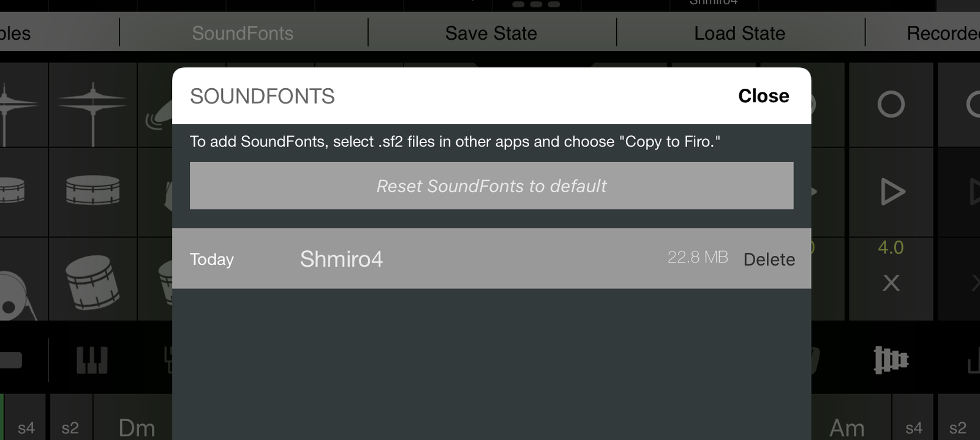Close the SoundFonts dialog
This screenshot has width=980, height=440.
point(764,96)
